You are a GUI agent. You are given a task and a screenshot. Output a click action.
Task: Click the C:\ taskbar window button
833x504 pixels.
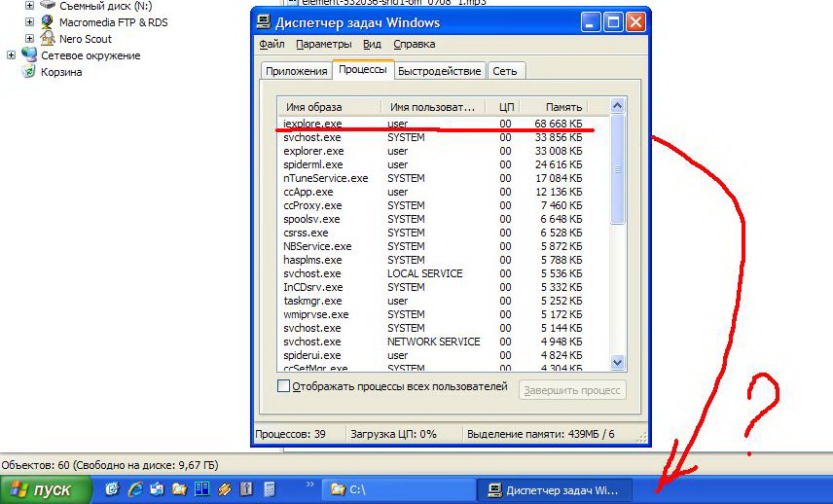(x=399, y=490)
